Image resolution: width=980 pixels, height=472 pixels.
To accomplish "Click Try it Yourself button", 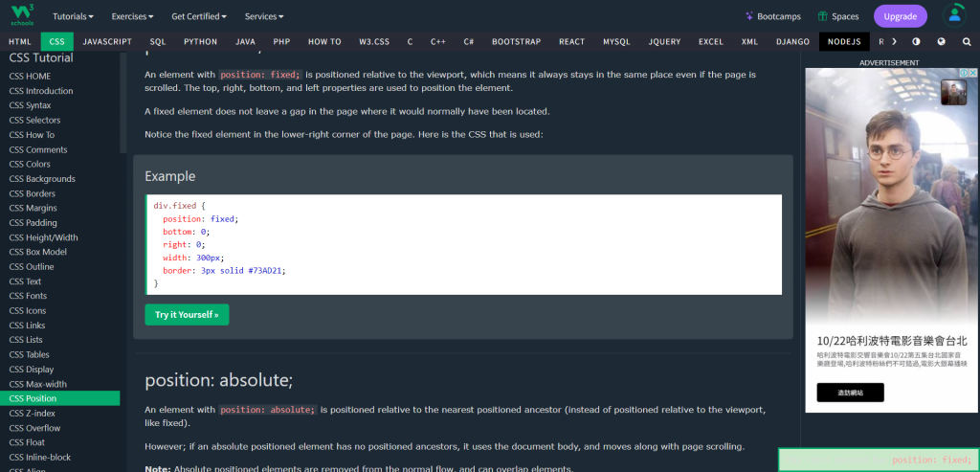I will (x=187, y=314).
